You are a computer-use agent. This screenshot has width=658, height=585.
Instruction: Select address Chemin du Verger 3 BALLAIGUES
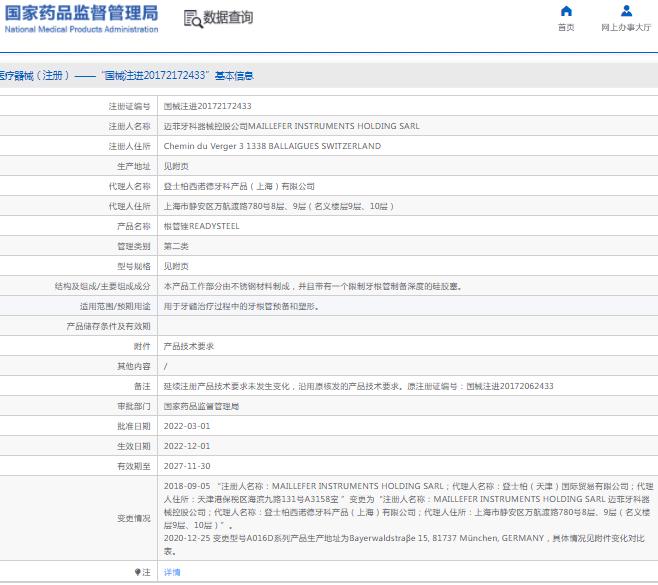[x=272, y=146]
